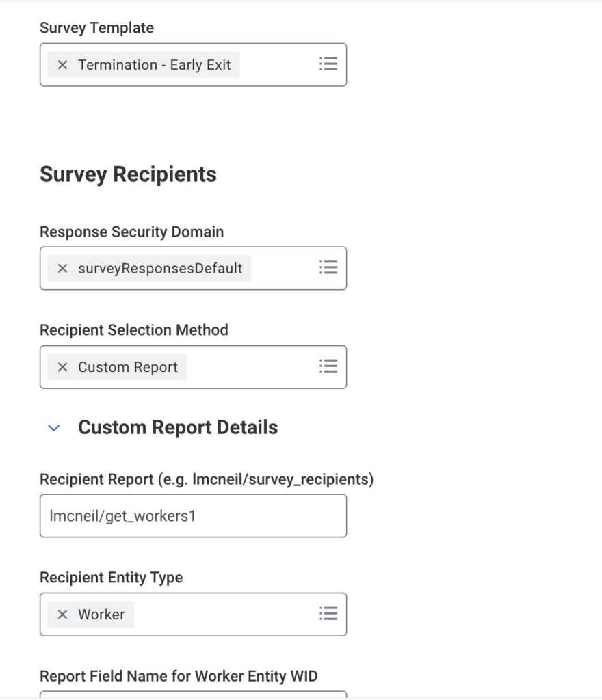
Task: Open the Recipient Entity Type list icon
Action: (x=328, y=614)
